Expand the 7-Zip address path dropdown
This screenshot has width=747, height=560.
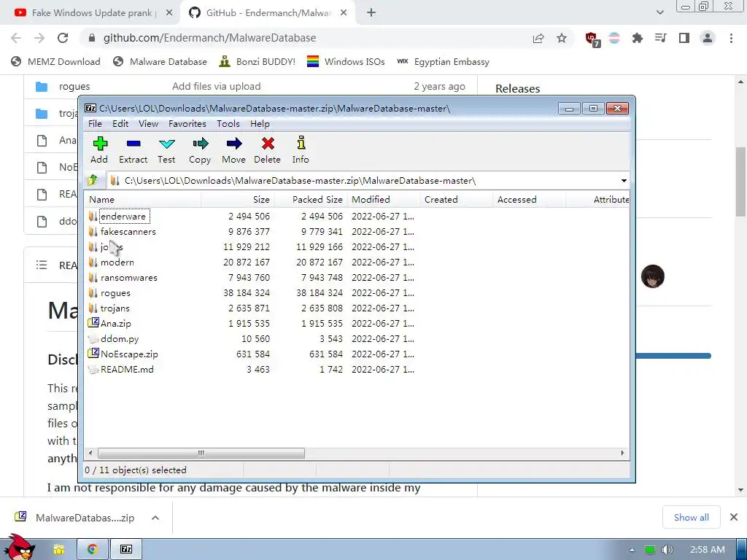(624, 181)
